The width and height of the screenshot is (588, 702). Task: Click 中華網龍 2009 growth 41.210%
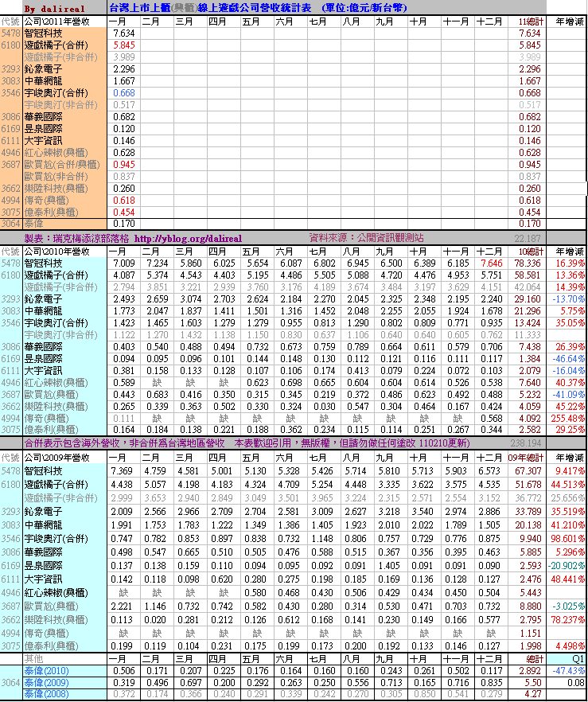click(x=568, y=525)
